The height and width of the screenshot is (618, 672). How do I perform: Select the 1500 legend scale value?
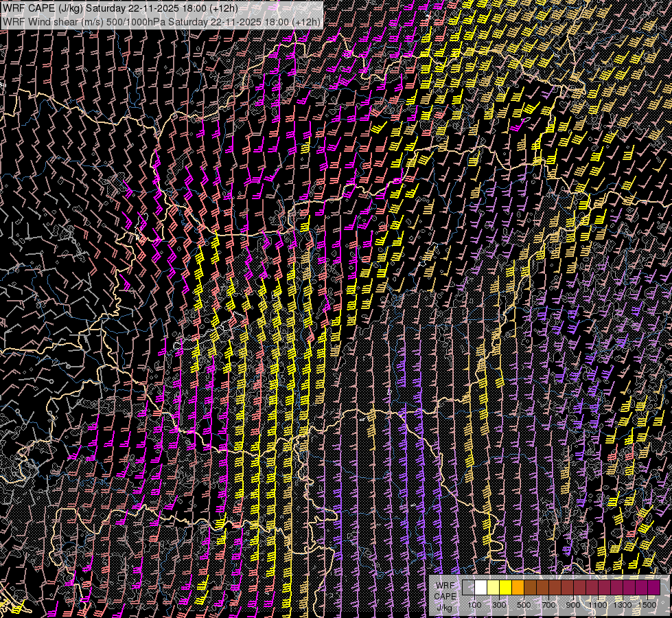647,605
